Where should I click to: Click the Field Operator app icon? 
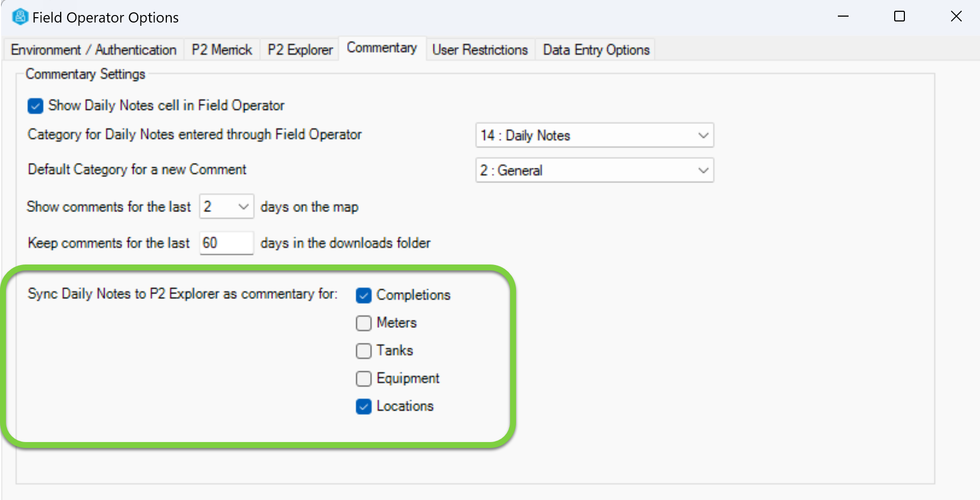coord(20,17)
